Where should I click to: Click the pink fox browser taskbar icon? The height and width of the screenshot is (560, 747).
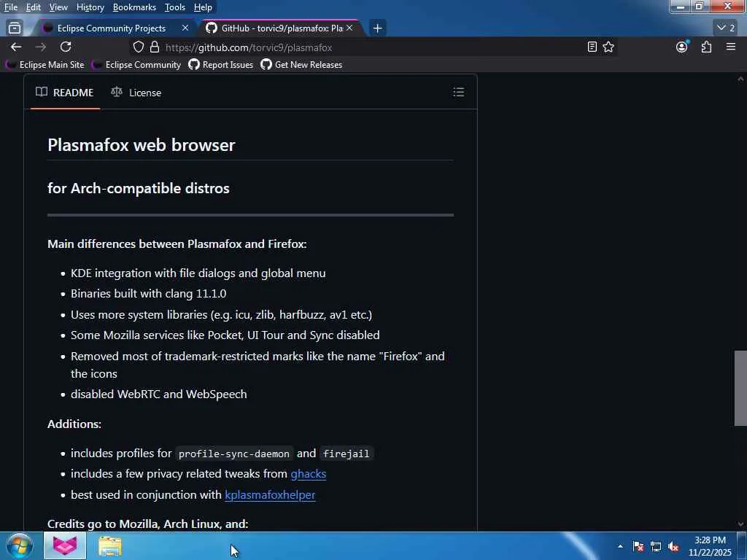point(65,546)
